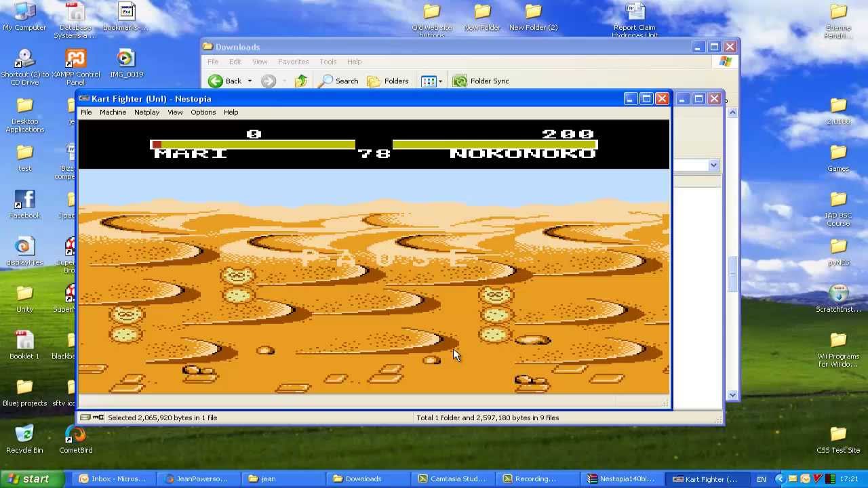Select the CometBird browser icon

coord(75,439)
